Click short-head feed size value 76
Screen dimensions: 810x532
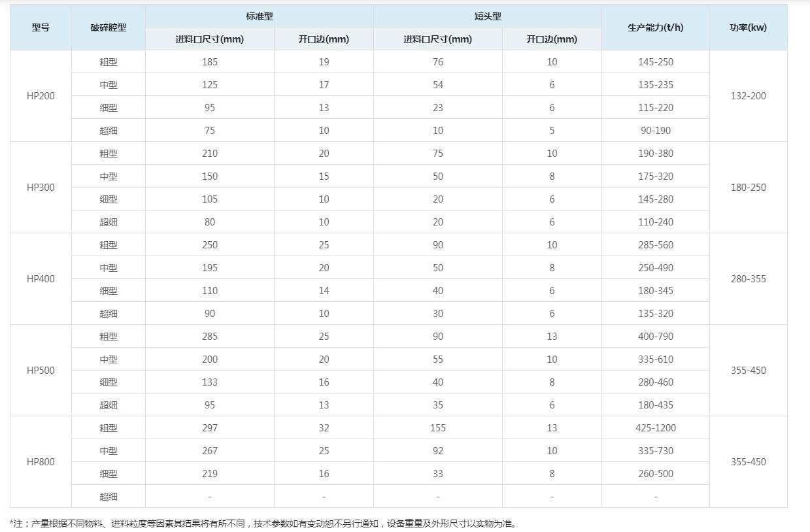(438, 62)
